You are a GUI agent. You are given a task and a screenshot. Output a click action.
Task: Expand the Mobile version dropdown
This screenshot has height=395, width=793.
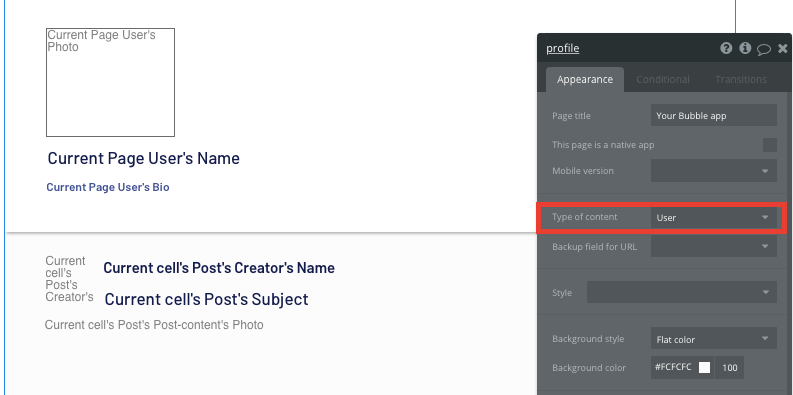click(x=714, y=171)
